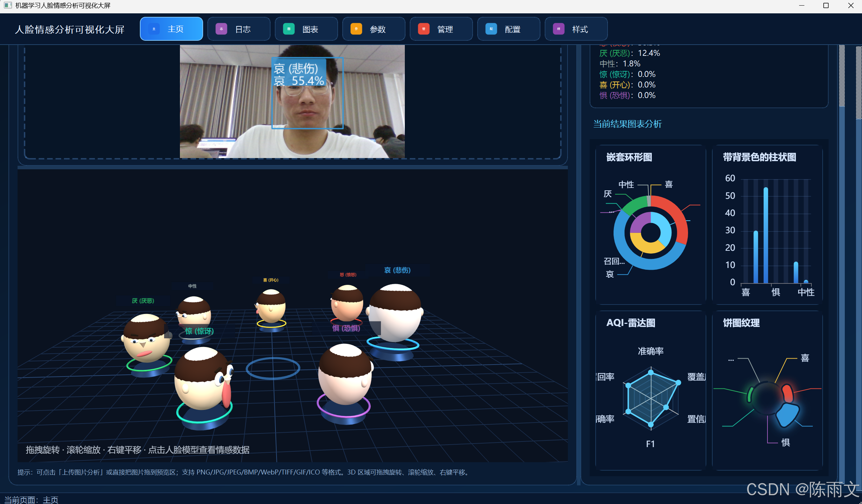This screenshot has height=504, width=862.
Task: Go to the 管理 tab
Action: [x=441, y=29]
